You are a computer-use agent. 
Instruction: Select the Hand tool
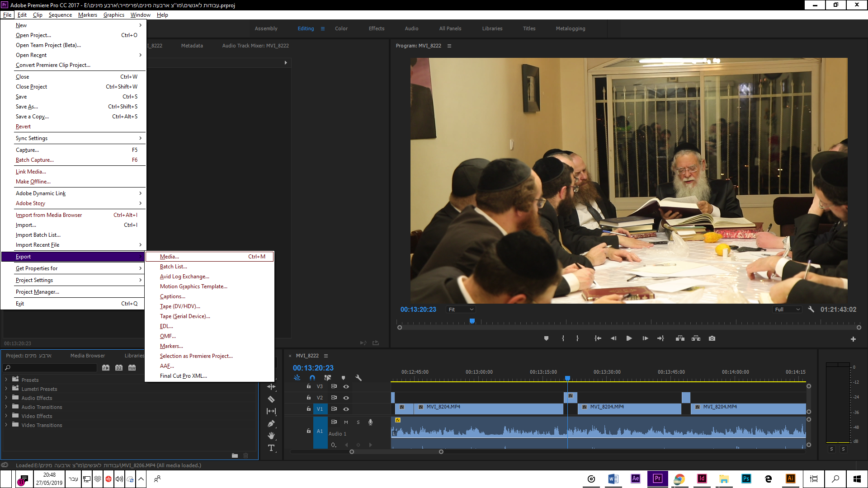(271, 436)
